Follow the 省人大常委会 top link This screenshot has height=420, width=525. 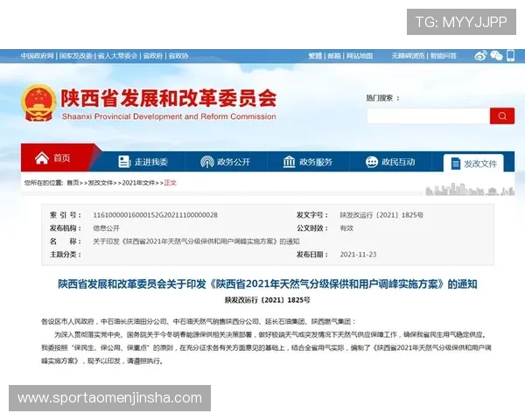tap(117, 56)
